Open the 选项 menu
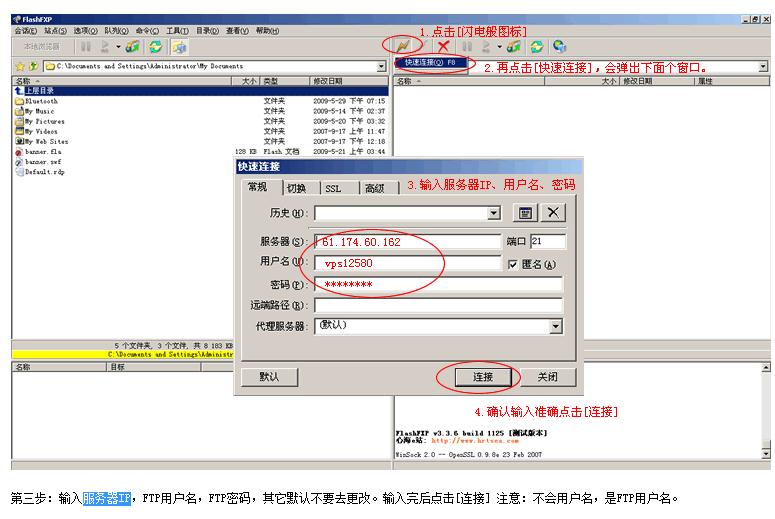The height and width of the screenshot is (519, 775). click(86, 31)
